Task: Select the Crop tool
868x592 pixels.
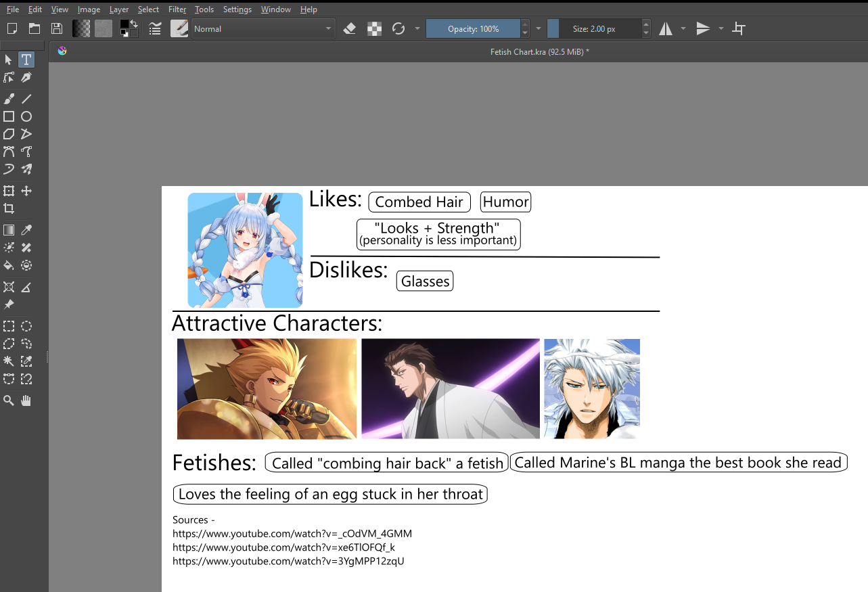Action: pyautogui.click(x=9, y=208)
